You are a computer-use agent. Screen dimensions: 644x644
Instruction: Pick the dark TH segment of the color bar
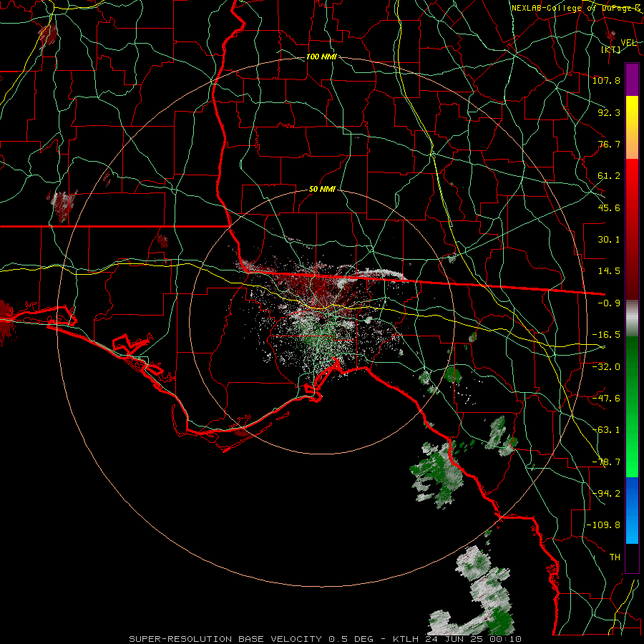click(x=632, y=558)
